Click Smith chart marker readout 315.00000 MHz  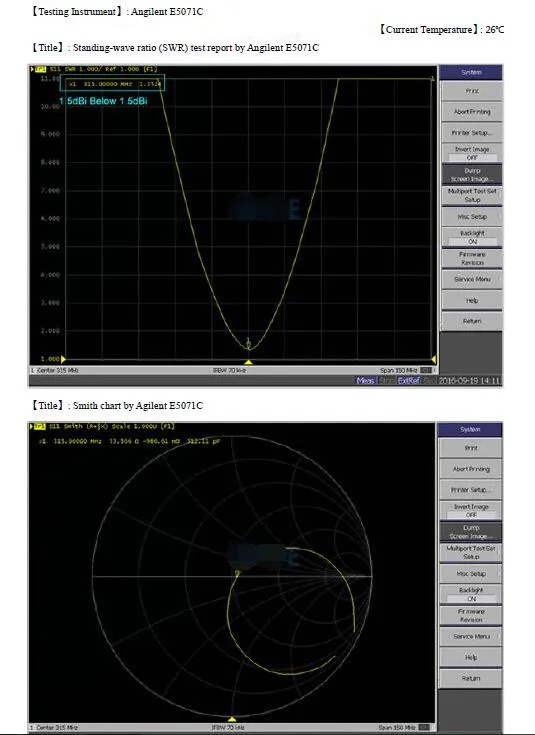tap(130, 441)
